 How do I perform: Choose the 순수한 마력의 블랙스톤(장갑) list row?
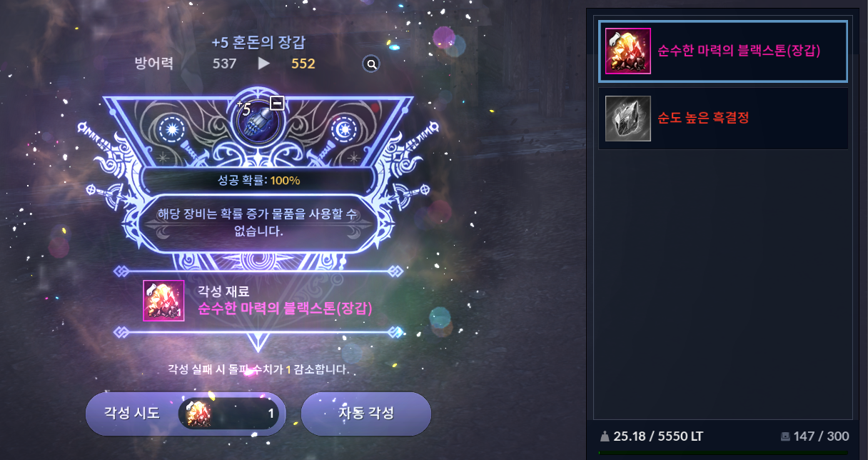(723, 51)
